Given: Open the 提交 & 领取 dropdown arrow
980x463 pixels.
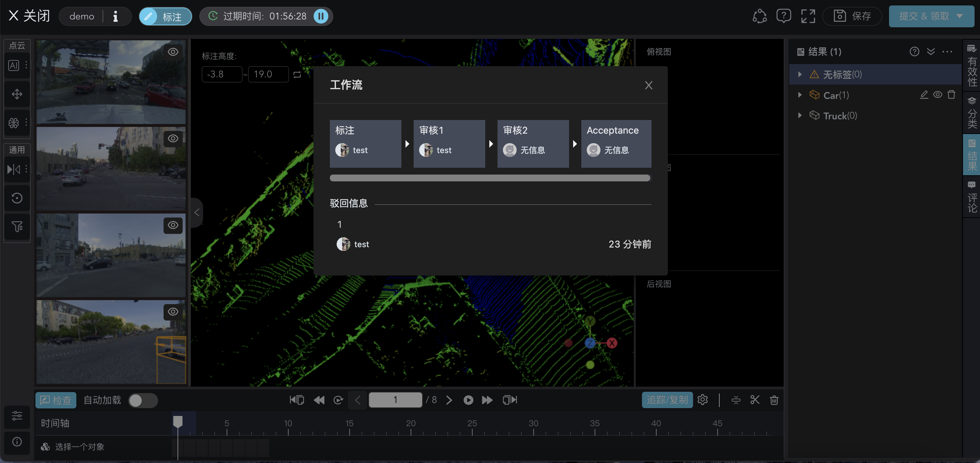Looking at the screenshot, I should coord(960,16).
